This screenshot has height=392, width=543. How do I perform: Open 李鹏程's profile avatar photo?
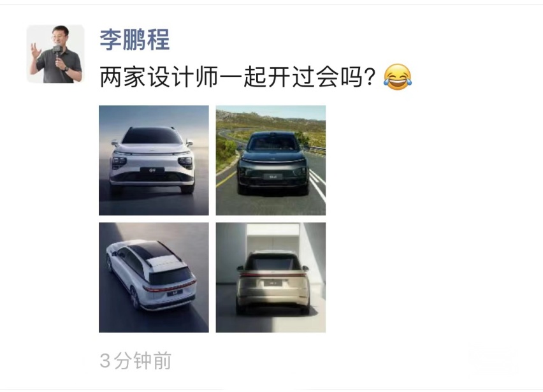[x=55, y=54]
